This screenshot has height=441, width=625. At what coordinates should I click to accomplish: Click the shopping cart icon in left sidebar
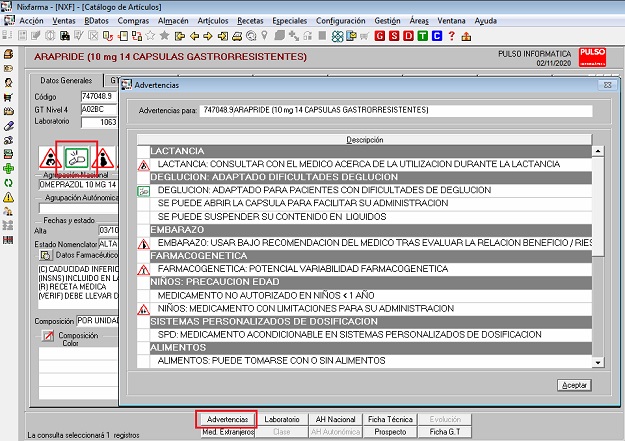[8, 97]
